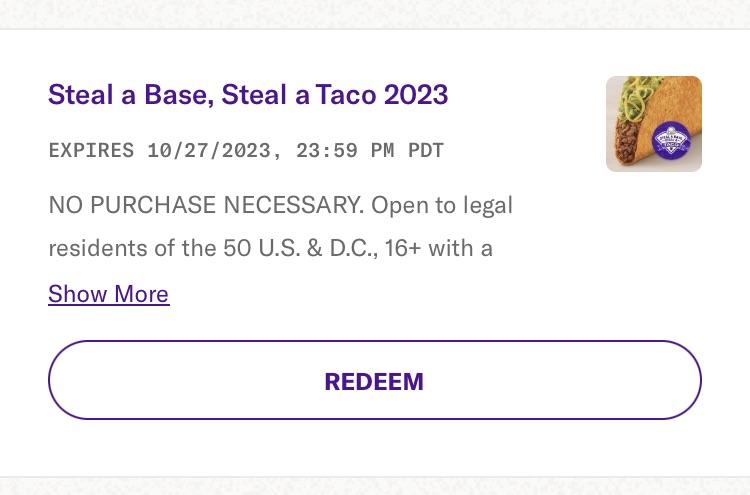Click the purple Steal a Base badge icon
Viewport: 750px width, 495px height.
(671, 141)
